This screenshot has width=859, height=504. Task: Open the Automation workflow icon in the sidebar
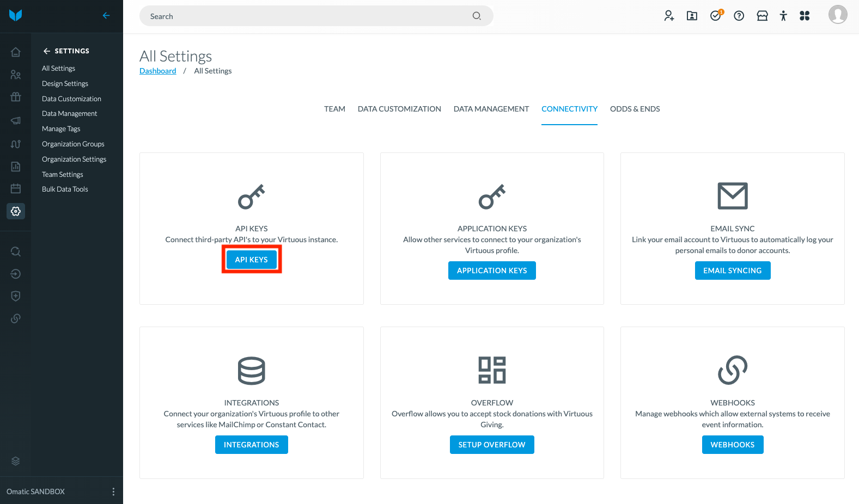tap(16, 144)
